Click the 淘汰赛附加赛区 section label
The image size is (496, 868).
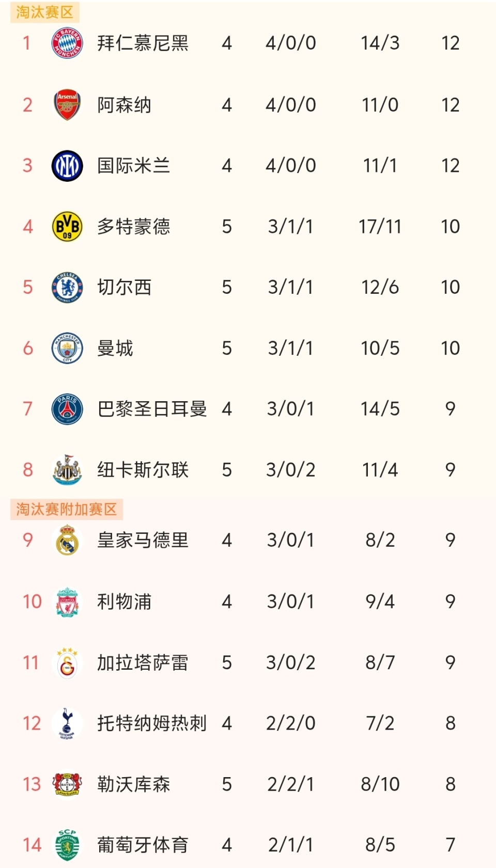tap(66, 509)
